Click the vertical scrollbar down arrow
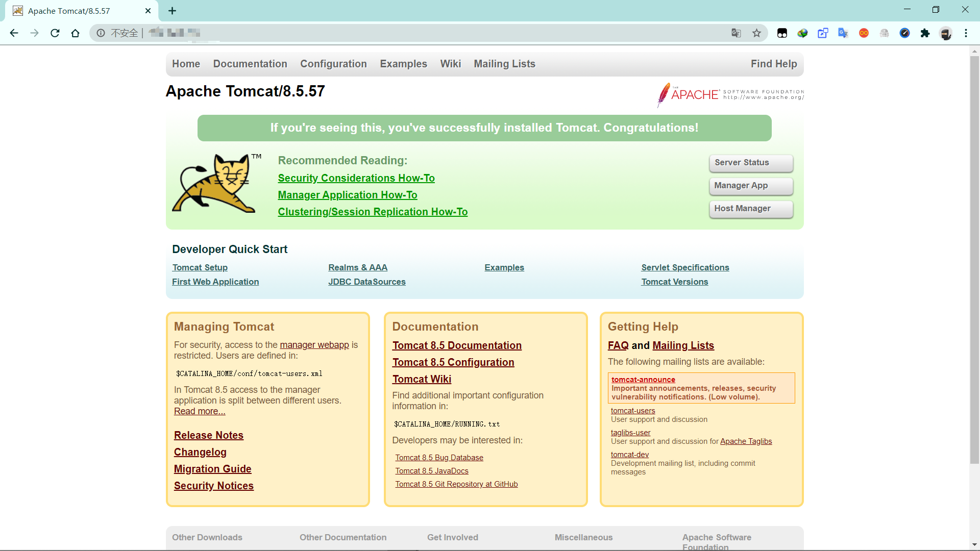 pyautogui.click(x=974, y=545)
